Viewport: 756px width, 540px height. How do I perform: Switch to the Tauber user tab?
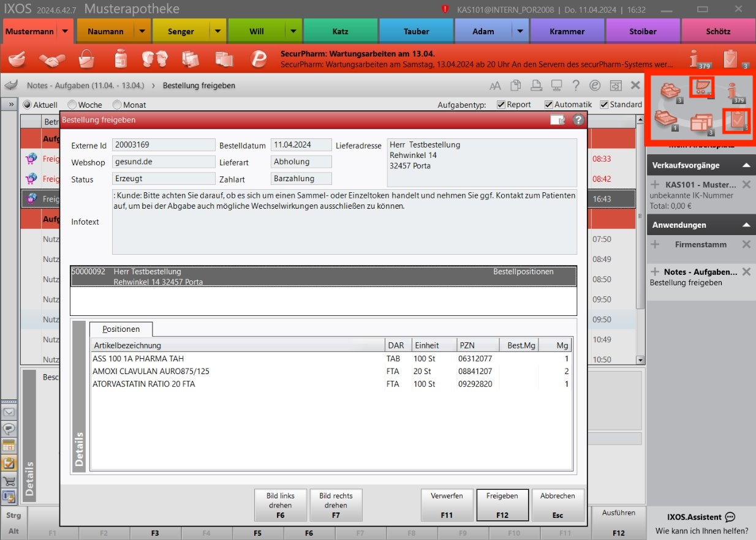[x=416, y=31]
